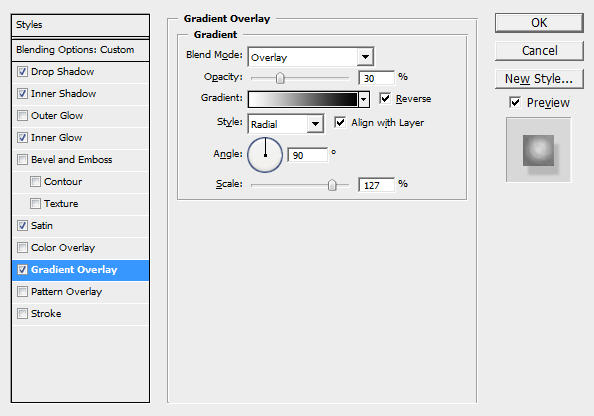The width and height of the screenshot is (594, 416).
Task: Click the New Style... button
Action: coord(539,79)
